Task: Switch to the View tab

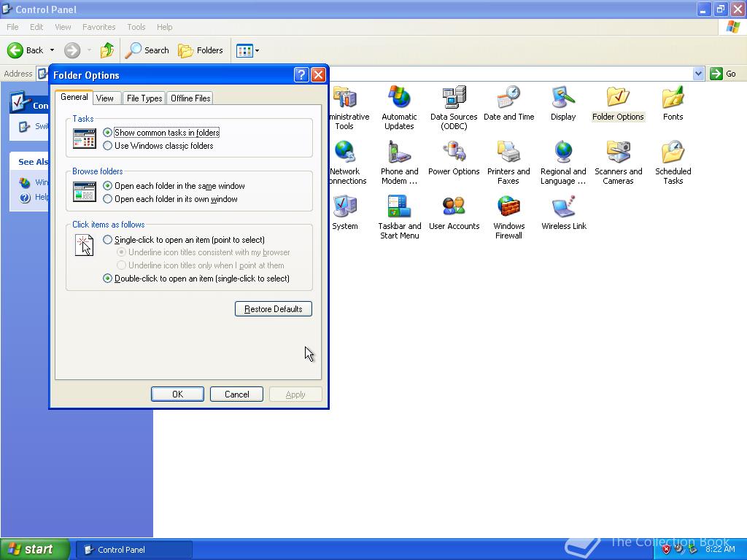Action: [x=105, y=98]
